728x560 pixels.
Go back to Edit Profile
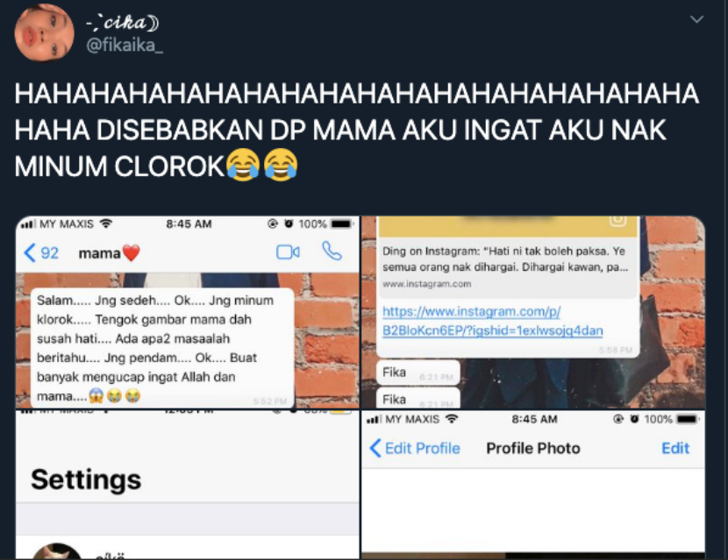tap(415, 448)
